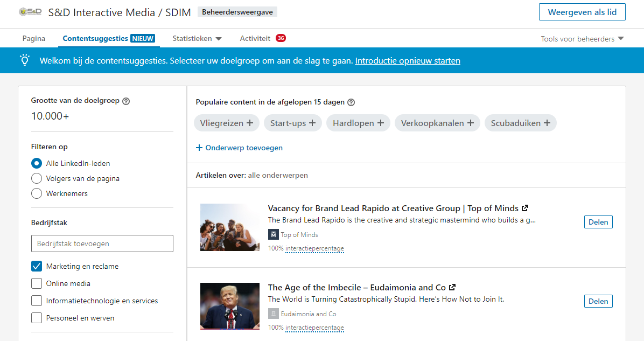
Task: Click the Eudaimonia and Co publisher icon
Action: click(x=274, y=314)
